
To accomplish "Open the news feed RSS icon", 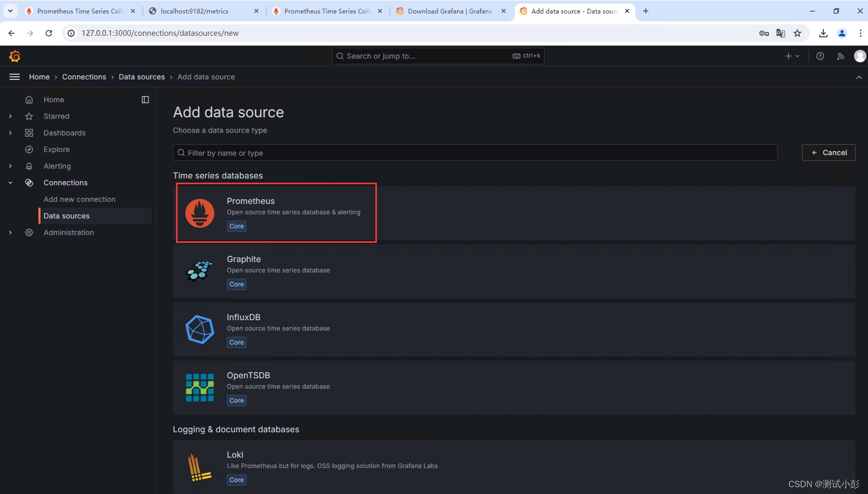I will click(840, 56).
